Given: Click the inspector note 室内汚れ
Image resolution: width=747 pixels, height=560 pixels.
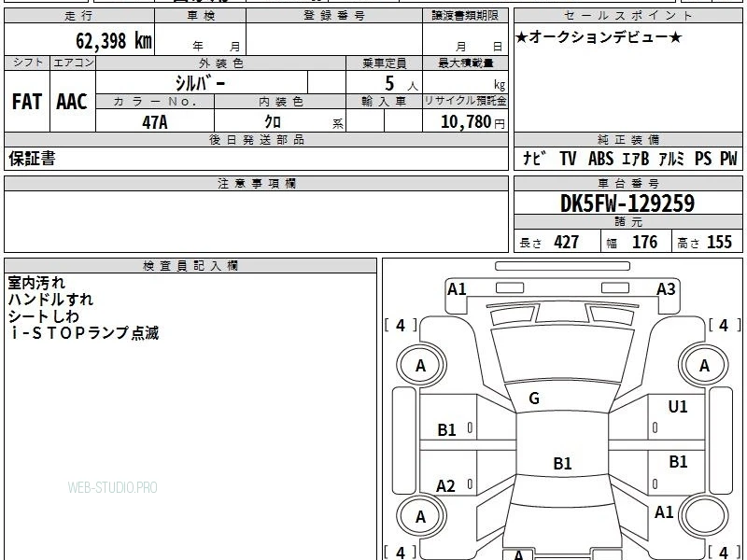Looking at the screenshot, I should click(x=36, y=283).
